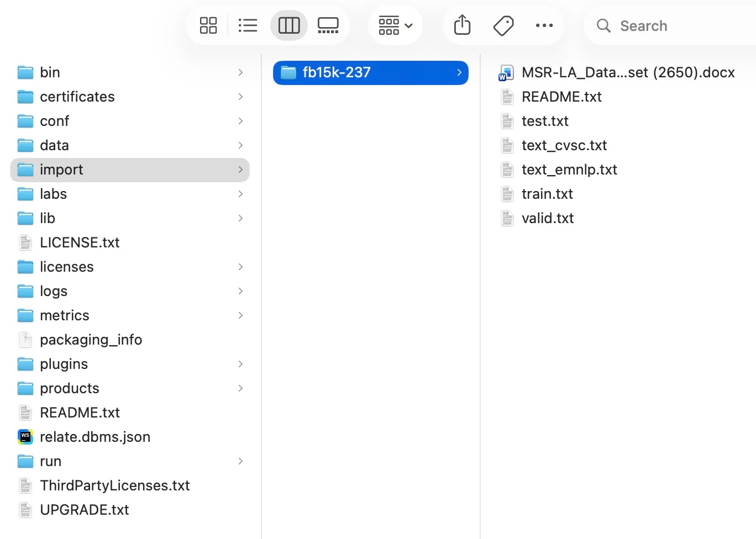This screenshot has height=539, width=756.
Task: Expand the lib folder chevron
Action: pos(240,218)
